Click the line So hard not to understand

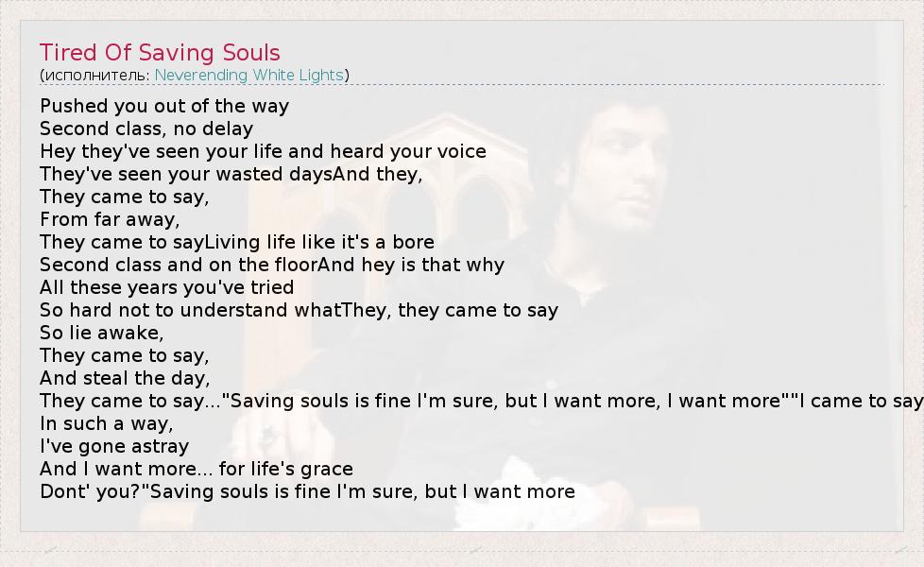coord(299,310)
